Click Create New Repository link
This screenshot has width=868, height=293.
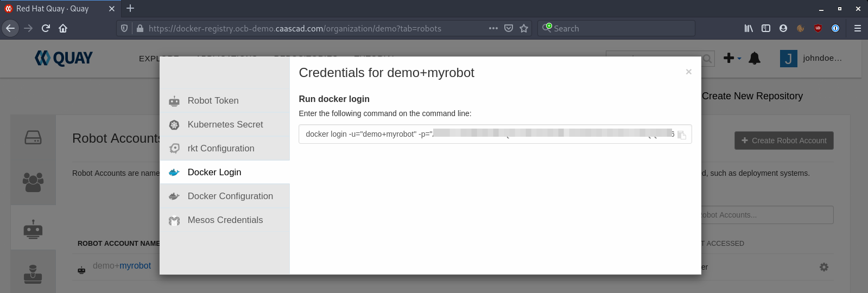(752, 96)
